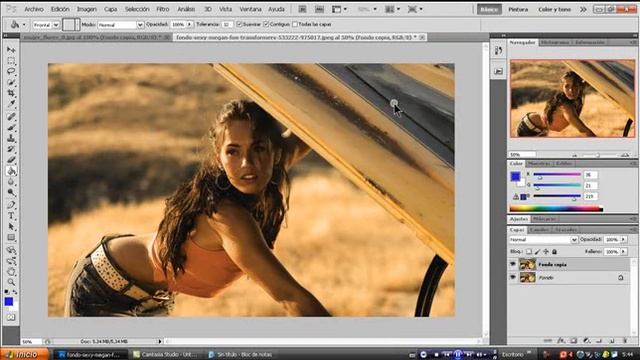Viewport: 640px width, 360px height.
Task: Create new adjustment layer icon
Action: (x=587, y=340)
